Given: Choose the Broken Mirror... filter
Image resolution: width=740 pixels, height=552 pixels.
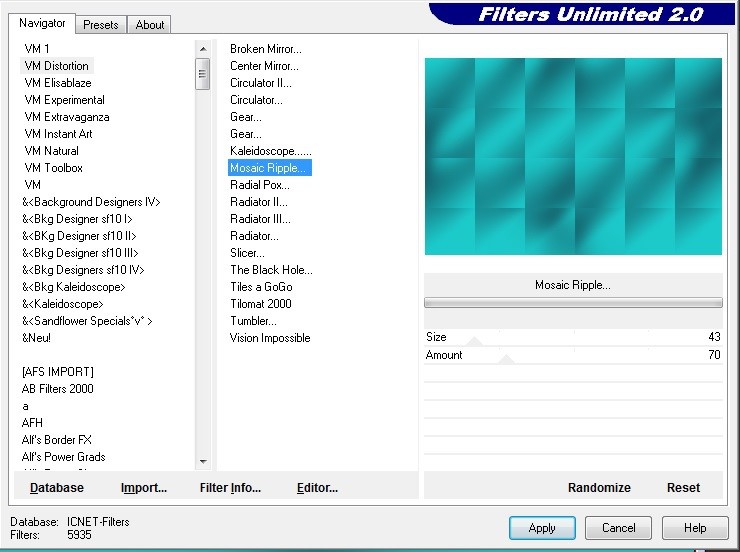Looking at the screenshot, I should (266, 49).
